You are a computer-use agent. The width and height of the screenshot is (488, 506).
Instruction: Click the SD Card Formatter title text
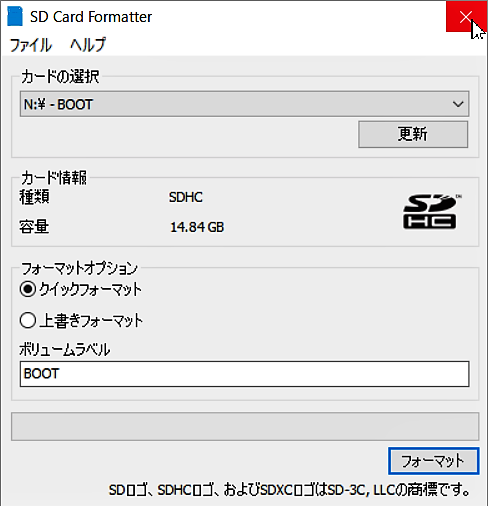pos(91,17)
